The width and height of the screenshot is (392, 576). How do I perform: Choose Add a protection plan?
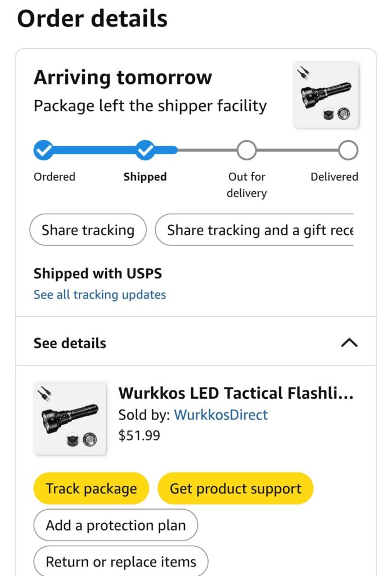point(115,525)
